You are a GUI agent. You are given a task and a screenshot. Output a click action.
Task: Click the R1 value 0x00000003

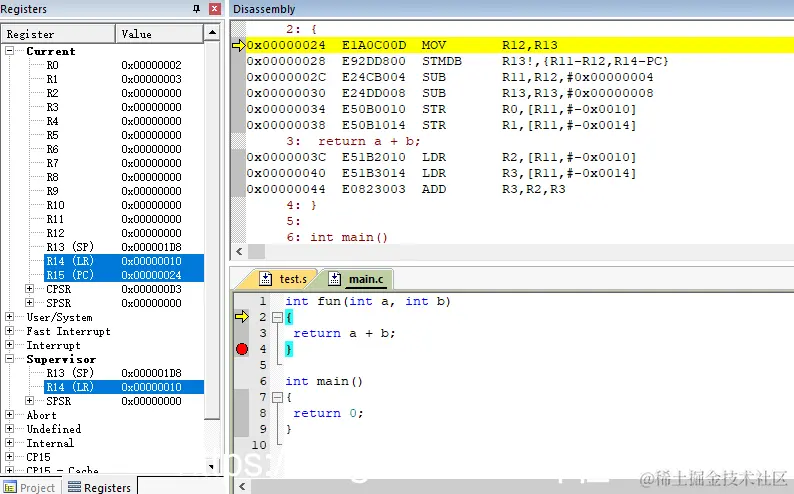[151, 79]
